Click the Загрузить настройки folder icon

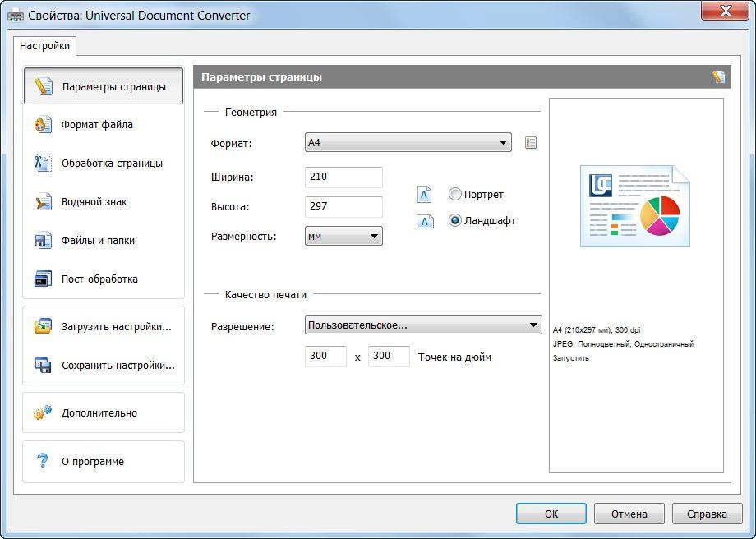click(43, 326)
